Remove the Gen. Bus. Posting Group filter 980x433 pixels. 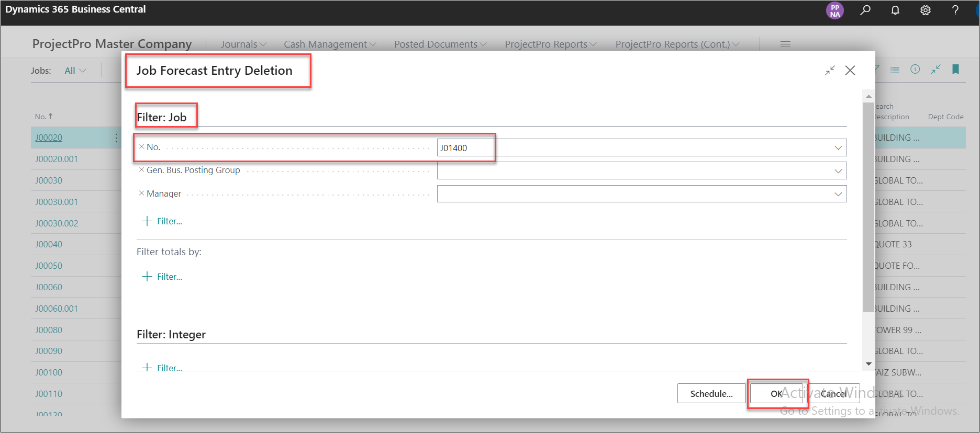coord(141,170)
